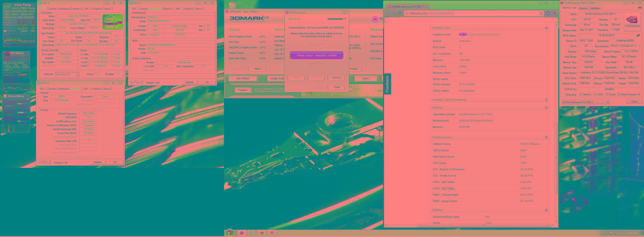
Task: Click the NVIDIA logo in GPU-Z
Action: tap(632, 22)
